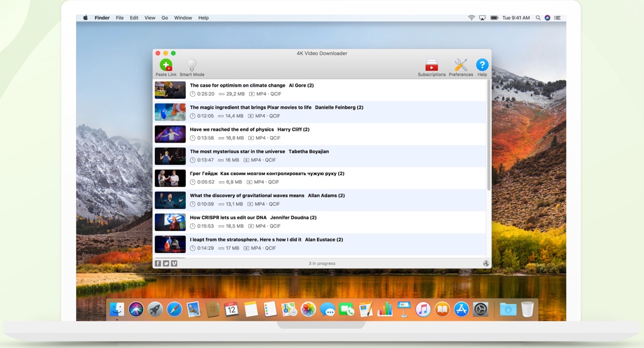This screenshot has height=348, width=644.
Task: Share via the Facebook icon in status bar
Action: tap(158, 263)
